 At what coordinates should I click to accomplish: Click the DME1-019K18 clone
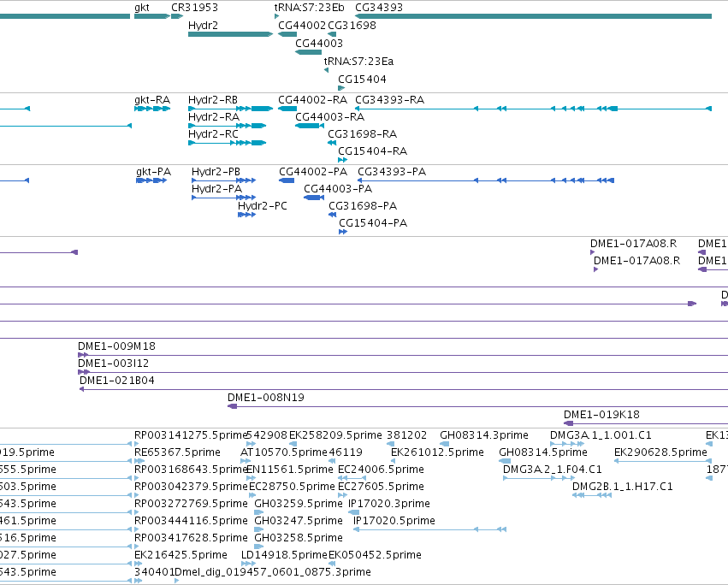tap(646, 423)
